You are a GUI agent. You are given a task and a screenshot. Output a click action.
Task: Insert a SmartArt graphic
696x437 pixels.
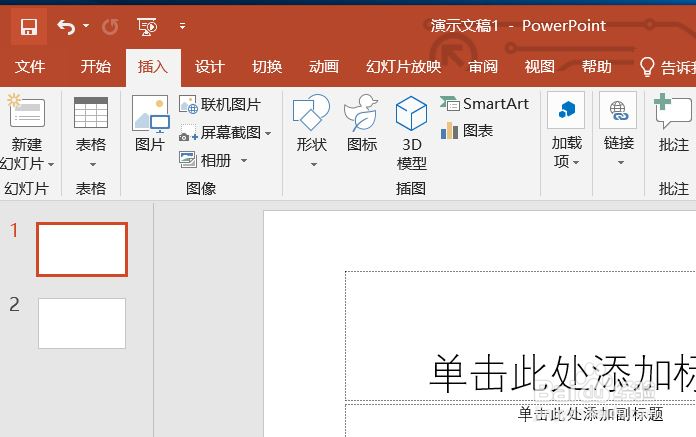pyautogui.click(x=484, y=104)
